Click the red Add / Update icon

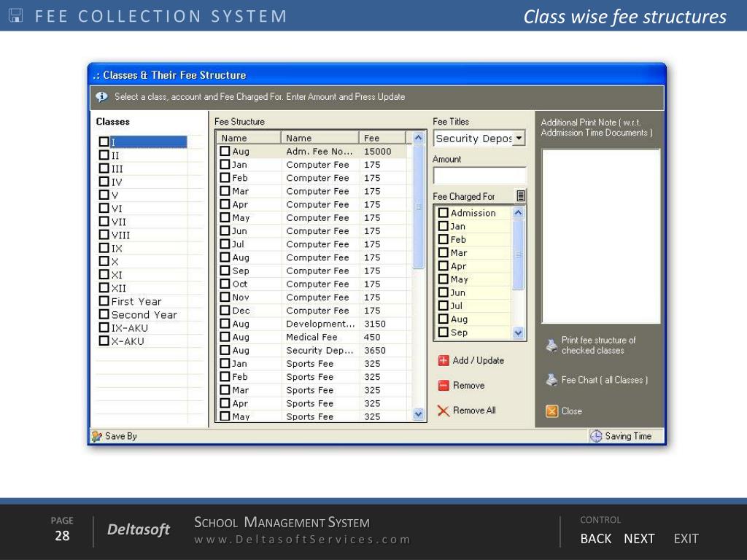click(x=443, y=360)
